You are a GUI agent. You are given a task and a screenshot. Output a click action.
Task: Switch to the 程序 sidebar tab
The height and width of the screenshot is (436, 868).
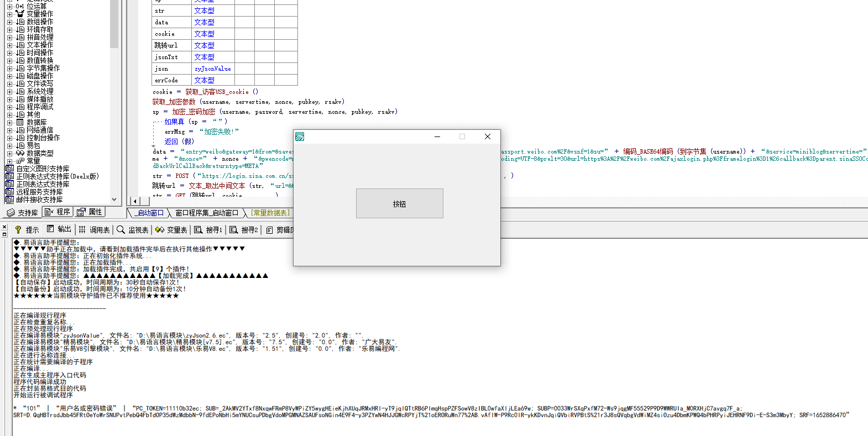tap(57, 212)
